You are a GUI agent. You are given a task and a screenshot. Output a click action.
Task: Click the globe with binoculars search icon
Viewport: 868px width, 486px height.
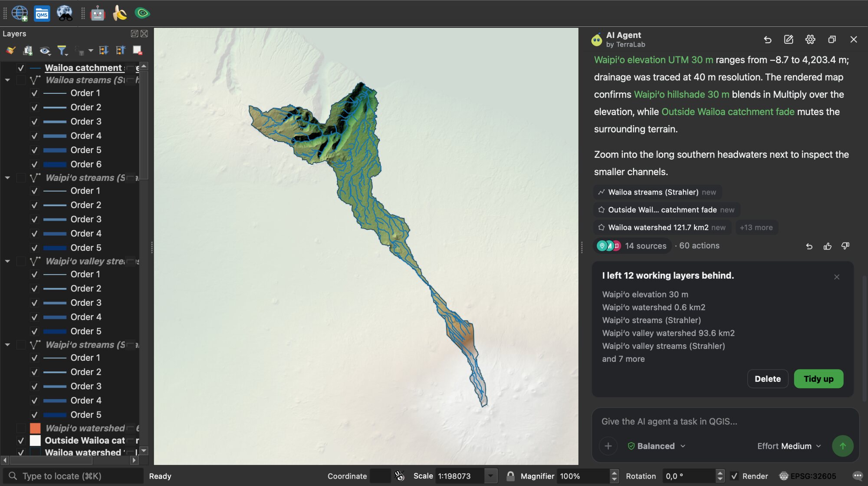click(x=65, y=13)
